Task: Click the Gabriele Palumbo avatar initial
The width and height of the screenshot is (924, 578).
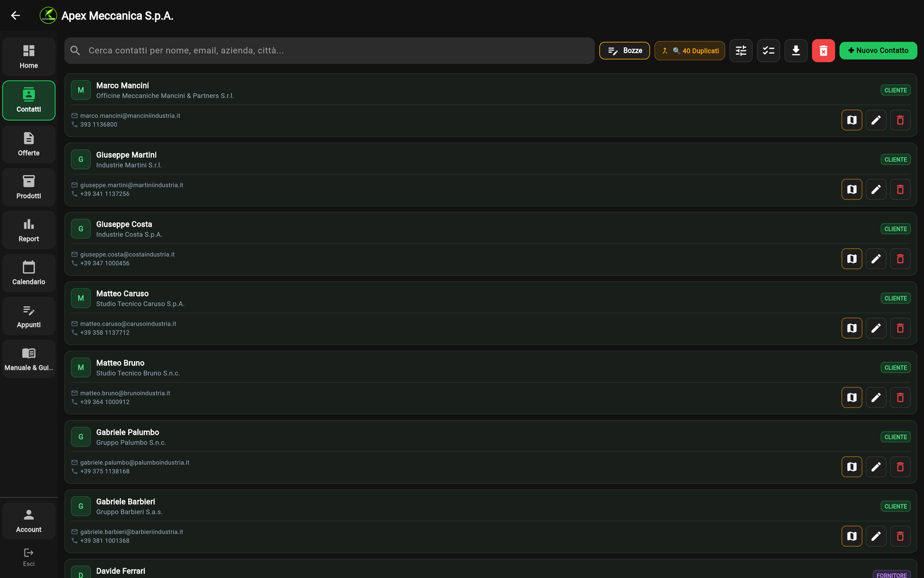Action: pos(81,437)
